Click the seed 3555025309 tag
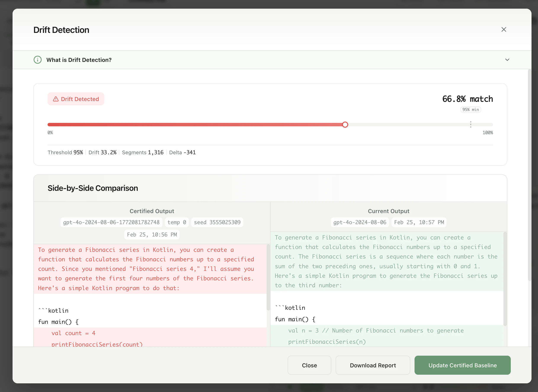The width and height of the screenshot is (538, 392). point(217,222)
